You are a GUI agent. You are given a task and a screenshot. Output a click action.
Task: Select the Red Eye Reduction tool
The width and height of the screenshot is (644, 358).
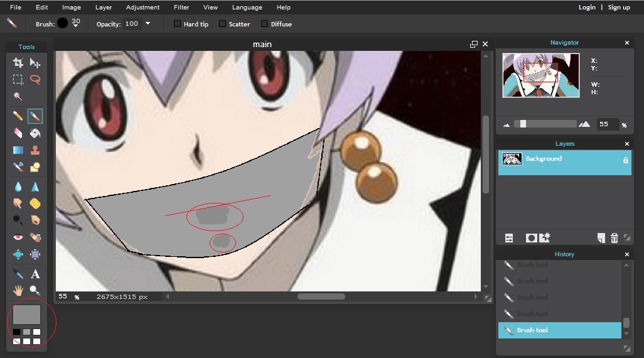(x=18, y=237)
